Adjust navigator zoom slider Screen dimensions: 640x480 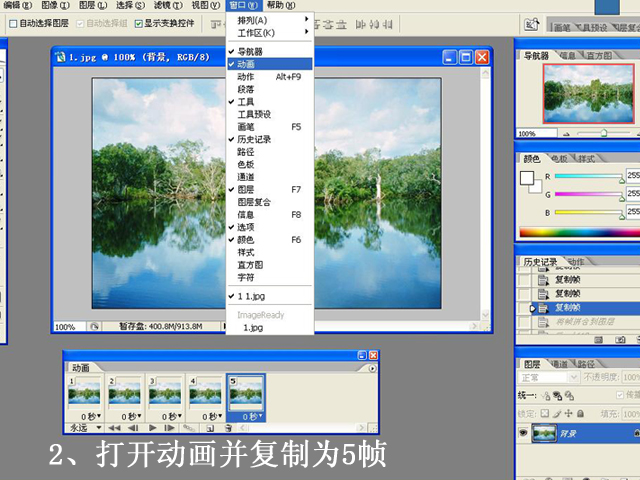point(603,133)
